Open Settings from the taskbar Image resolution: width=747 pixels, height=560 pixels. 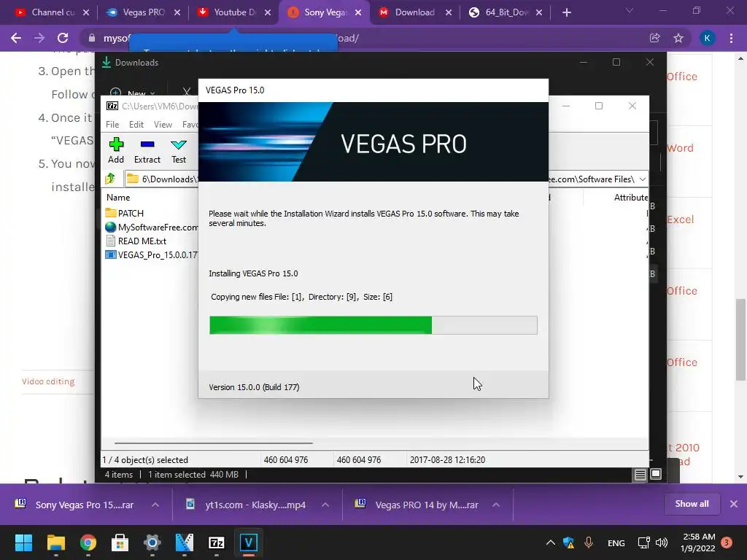(x=152, y=542)
